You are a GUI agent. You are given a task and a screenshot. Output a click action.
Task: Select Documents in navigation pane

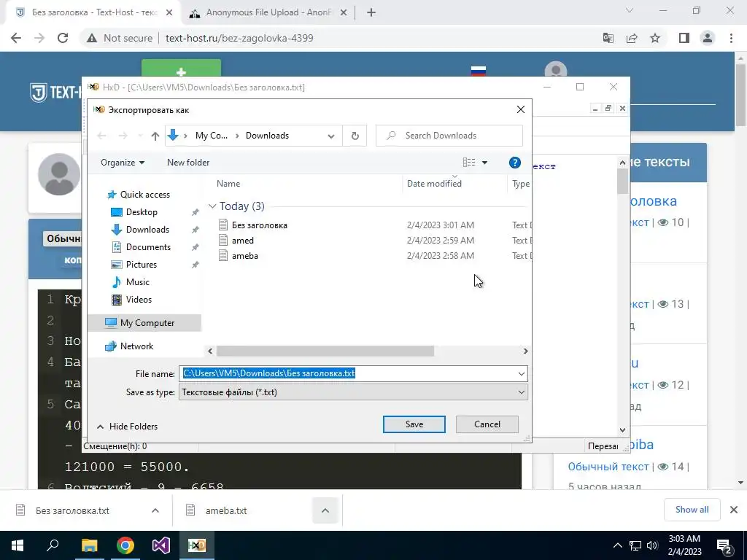click(148, 247)
